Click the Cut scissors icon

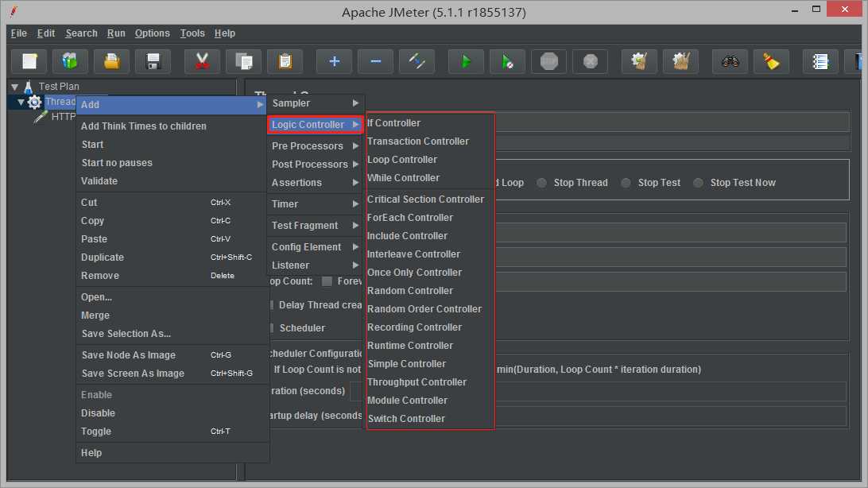coord(202,61)
